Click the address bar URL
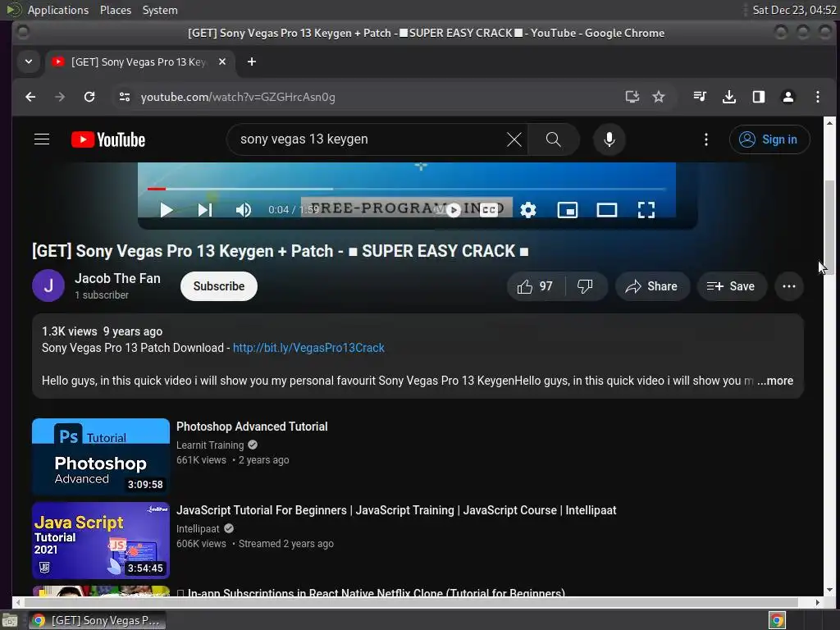The image size is (840, 630). tap(238, 97)
